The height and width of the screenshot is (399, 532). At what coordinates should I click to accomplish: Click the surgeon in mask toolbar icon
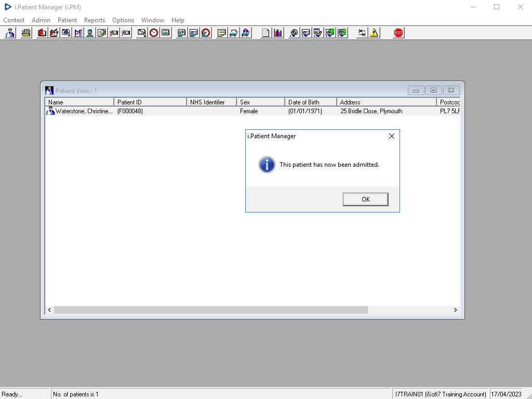(90, 33)
